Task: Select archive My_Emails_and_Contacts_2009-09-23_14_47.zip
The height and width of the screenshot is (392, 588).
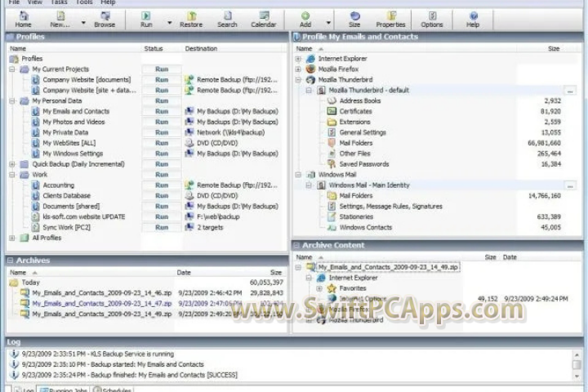Action: pos(101,304)
